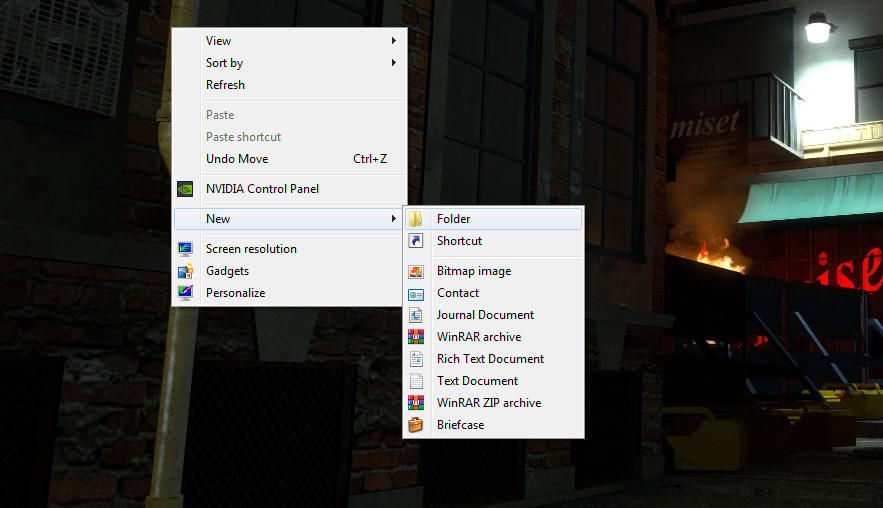Click the Briefcase icon
This screenshot has width=883, height=508.
click(x=416, y=425)
